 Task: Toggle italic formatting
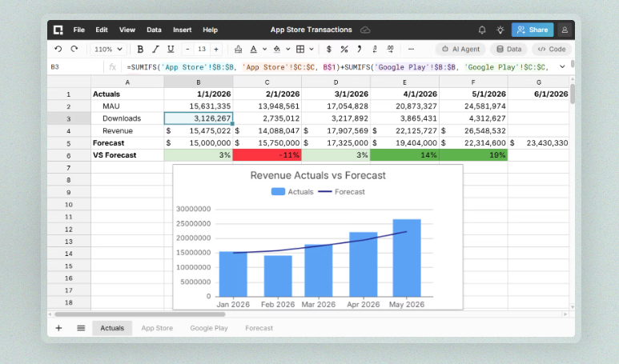coord(155,50)
